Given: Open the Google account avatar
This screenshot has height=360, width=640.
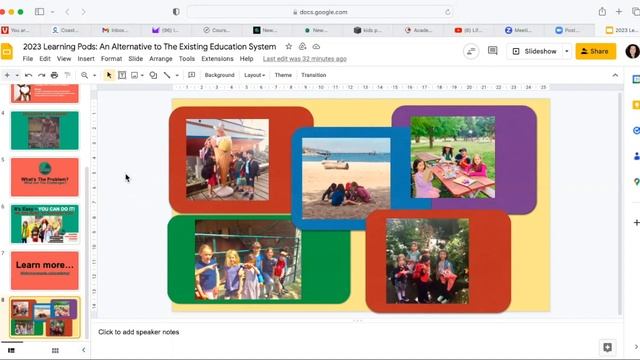Looking at the screenshot, I should coord(632,51).
